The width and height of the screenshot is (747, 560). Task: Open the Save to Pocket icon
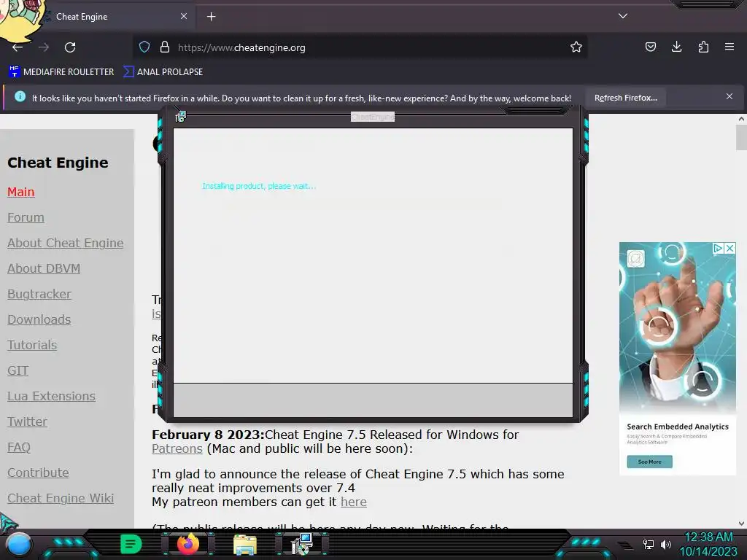click(650, 47)
